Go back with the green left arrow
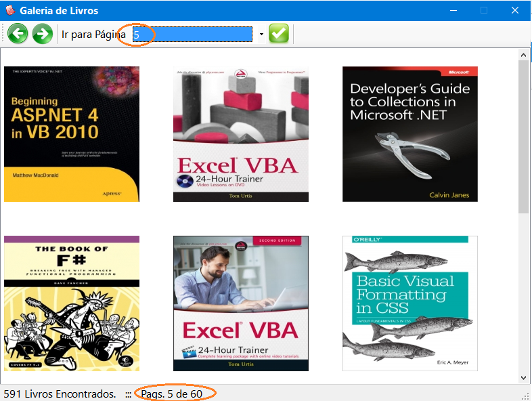Screen dimensions: 532x401 pos(18,34)
